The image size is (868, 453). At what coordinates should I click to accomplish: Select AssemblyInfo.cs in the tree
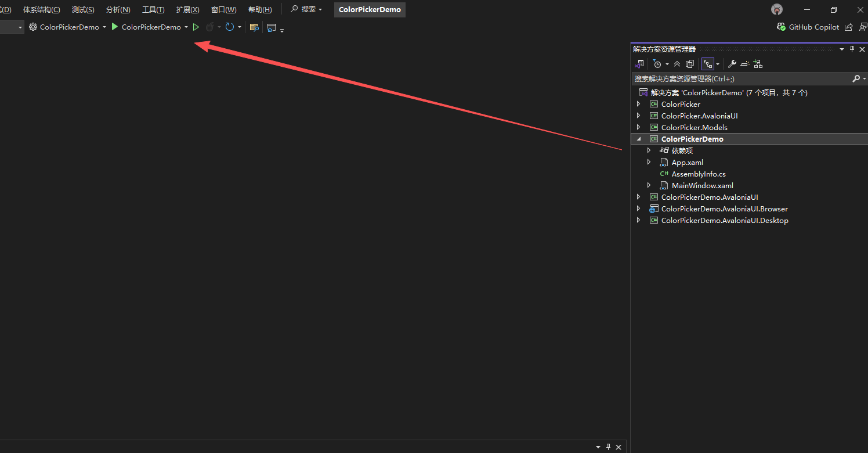699,174
